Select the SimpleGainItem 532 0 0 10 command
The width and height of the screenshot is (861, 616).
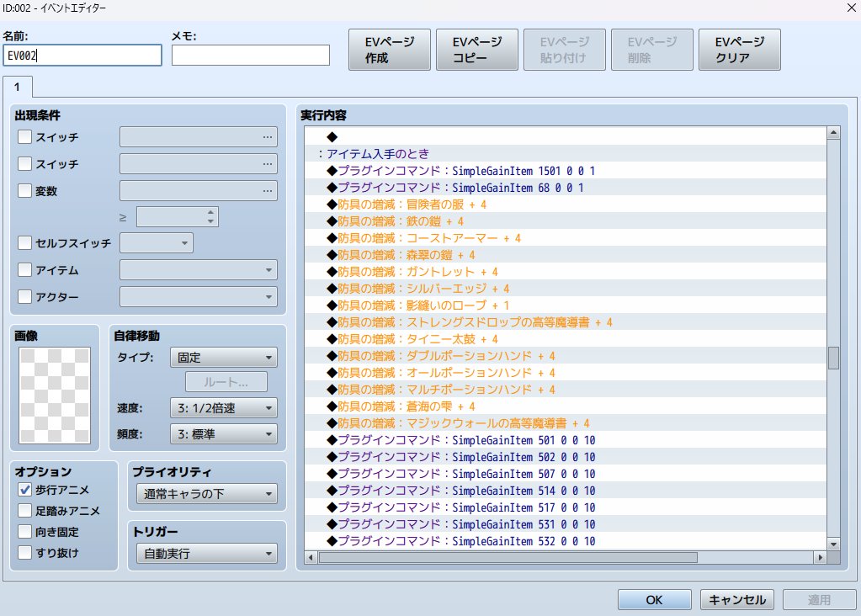point(565,541)
